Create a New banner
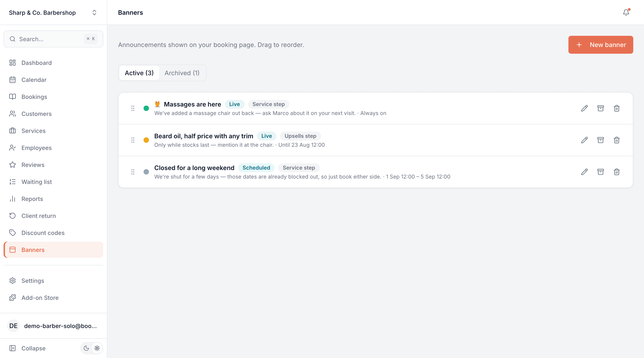This screenshot has height=358, width=644. coord(600,45)
